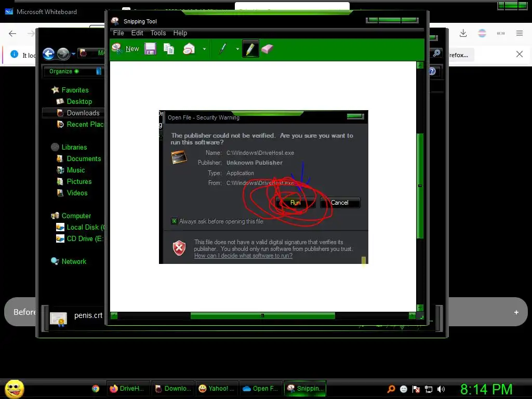Open Videos library in navigation pane
The width and height of the screenshot is (532, 399).
tap(72, 193)
